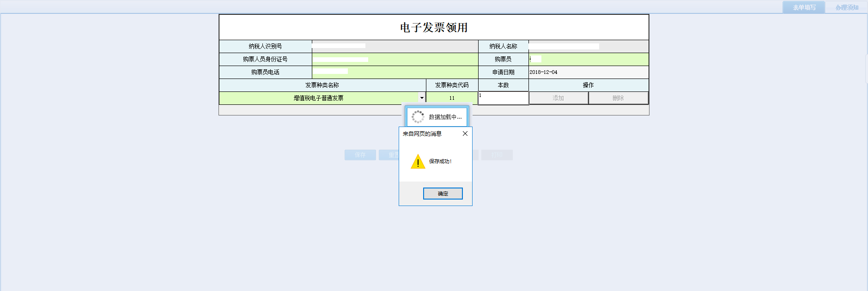Click the 确定 button in the message dialog
Viewport: 868px width, 291px height.
[443, 194]
